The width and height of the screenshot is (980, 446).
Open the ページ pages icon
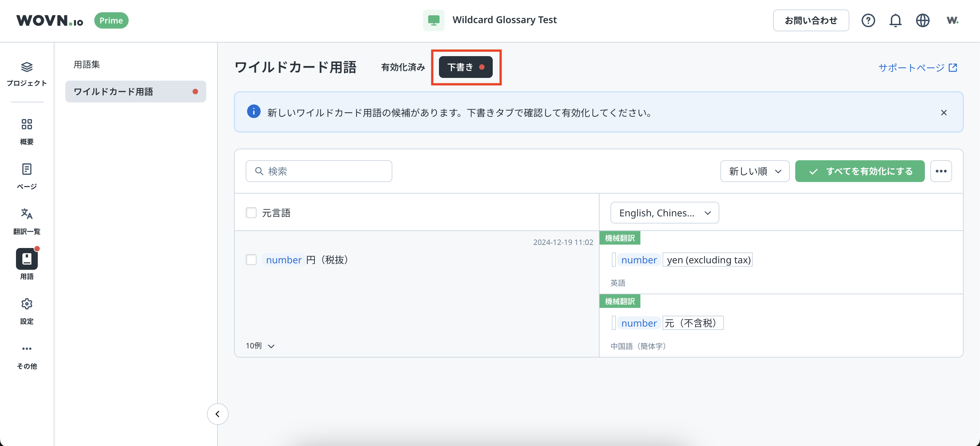point(27,169)
